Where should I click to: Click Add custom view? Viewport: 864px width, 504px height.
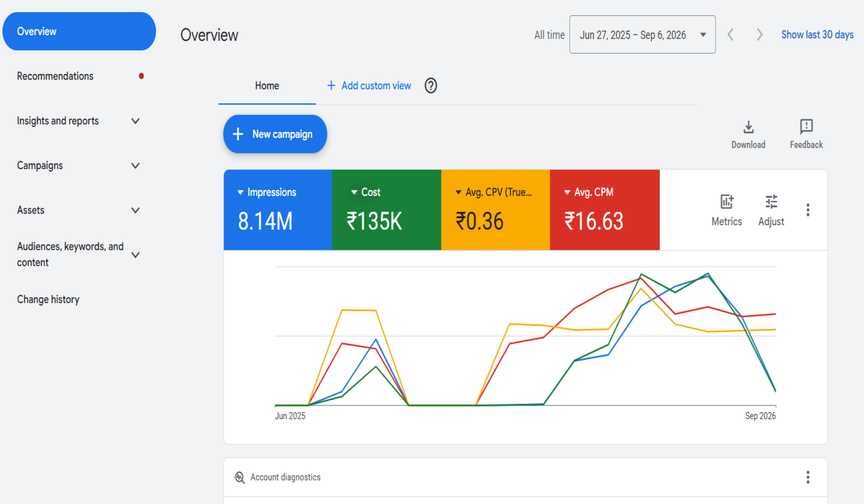(x=369, y=85)
